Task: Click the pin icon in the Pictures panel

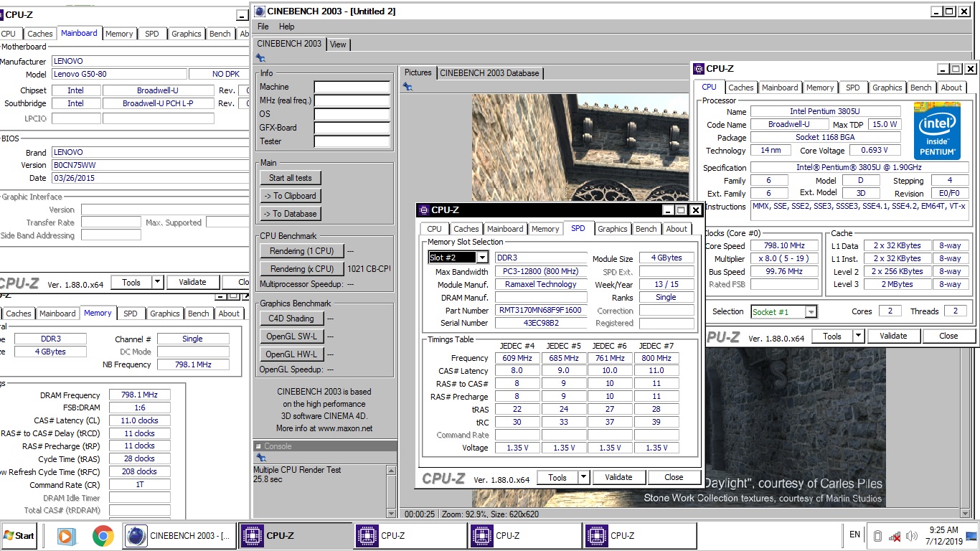Action: (x=407, y=87)
